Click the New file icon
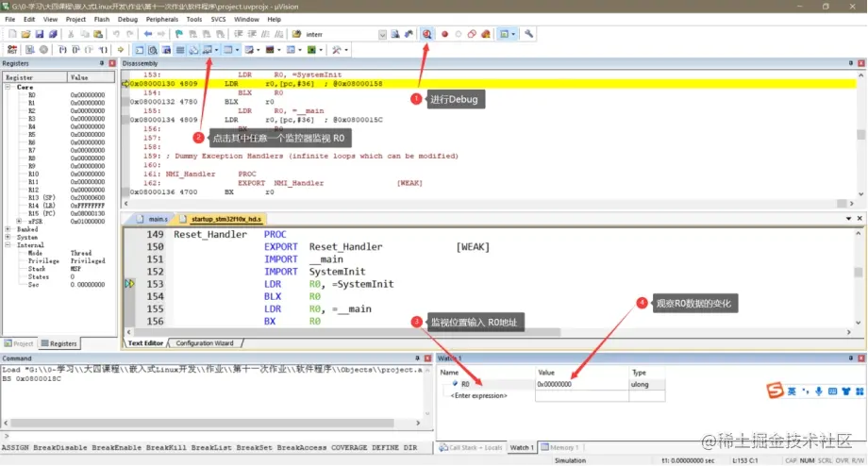The image size is (868, 466). [x=12, y=34]
